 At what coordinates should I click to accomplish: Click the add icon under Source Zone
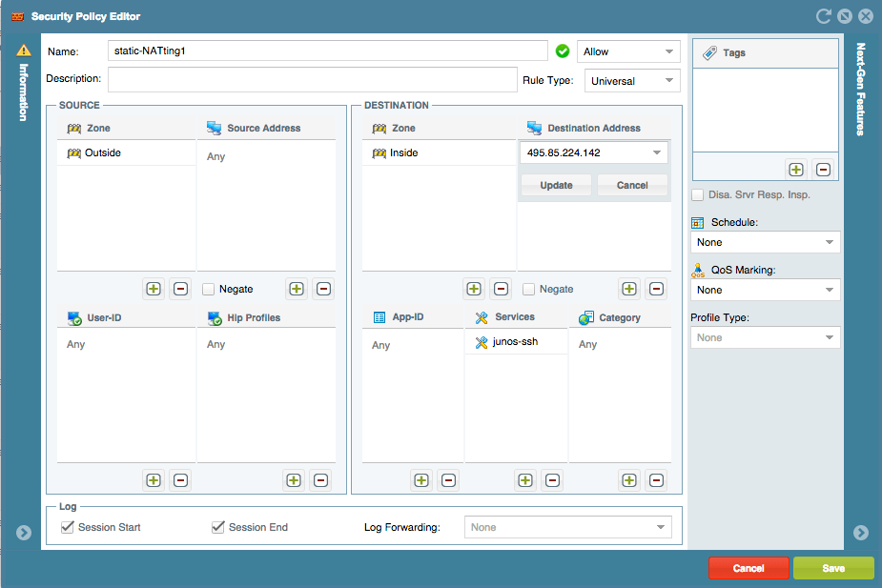154,289
